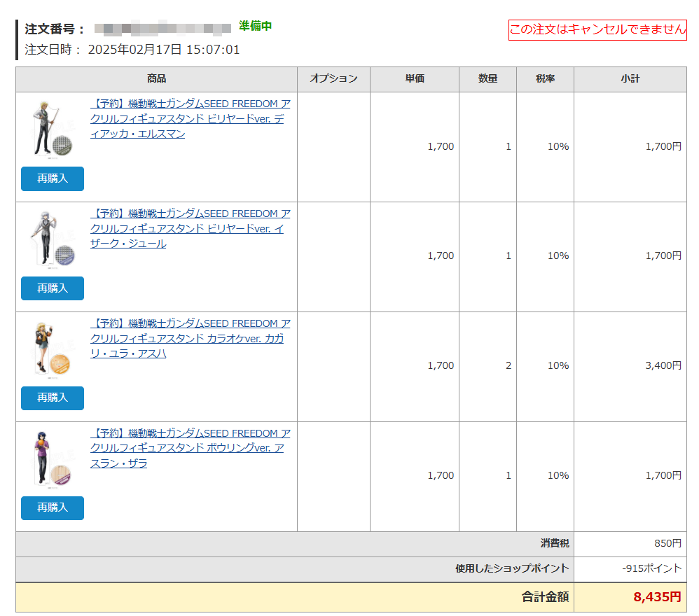Click 1,700円 subtotal in アスラン・ザラ row
Screen dimensions: 699x616
(x=663, y=476)
